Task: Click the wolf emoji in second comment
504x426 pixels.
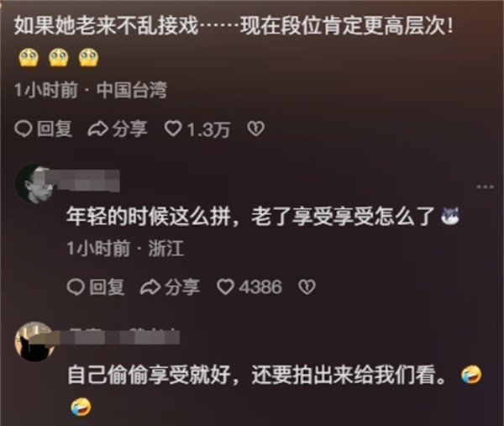Action: click(450, 216)
